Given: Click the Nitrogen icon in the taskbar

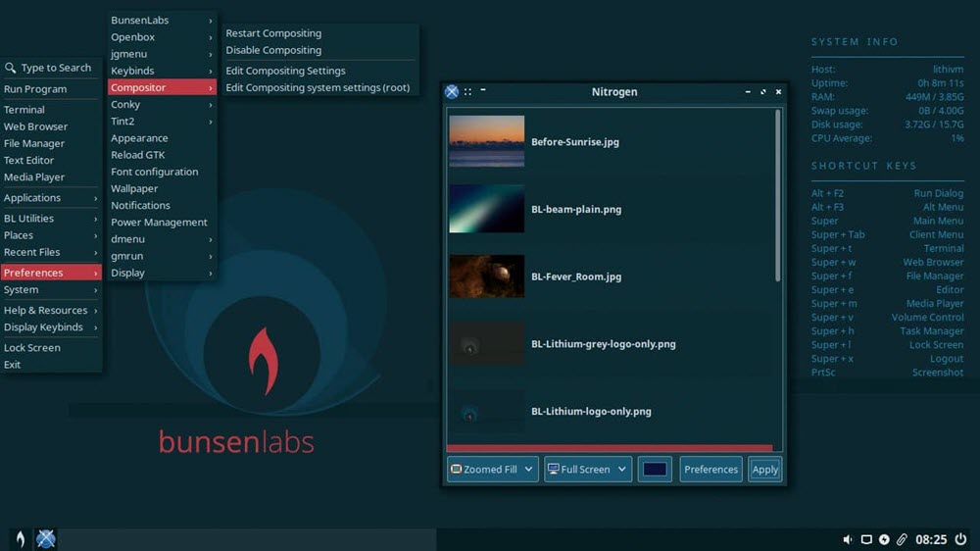Looking at the screenshot, I should coord(46,538).
